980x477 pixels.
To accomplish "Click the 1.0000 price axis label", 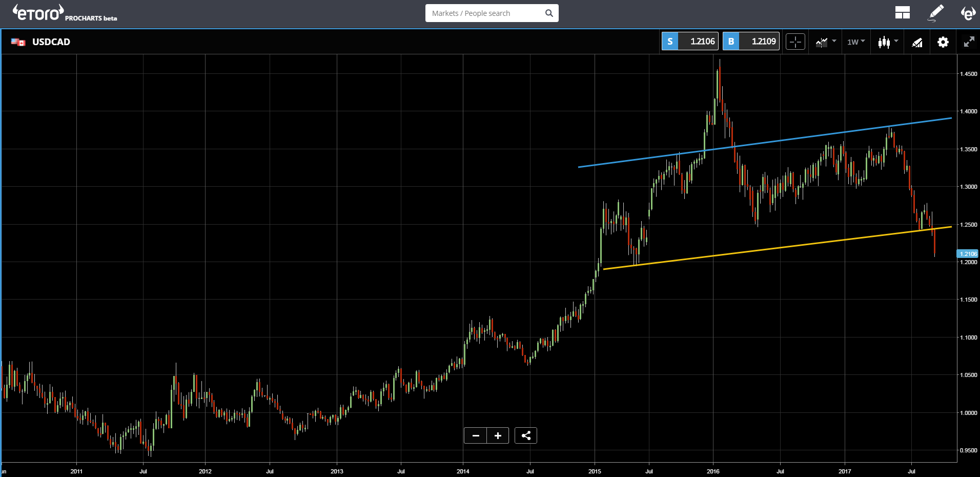I will coord(968,413).
